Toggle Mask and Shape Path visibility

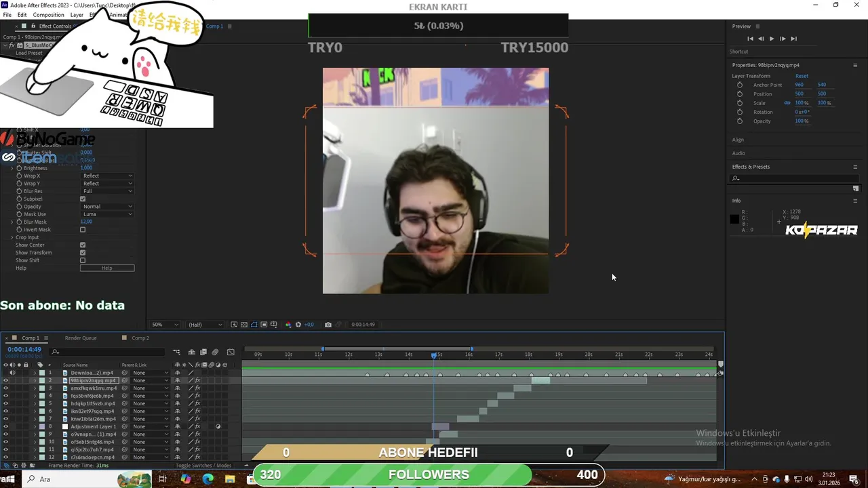254,325
